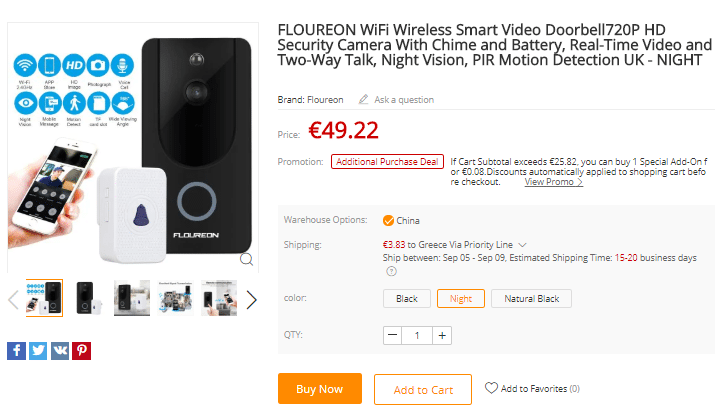Click the heart Add to Favorites icon
This screenshot has width=728, height=416.
[491, 388]
